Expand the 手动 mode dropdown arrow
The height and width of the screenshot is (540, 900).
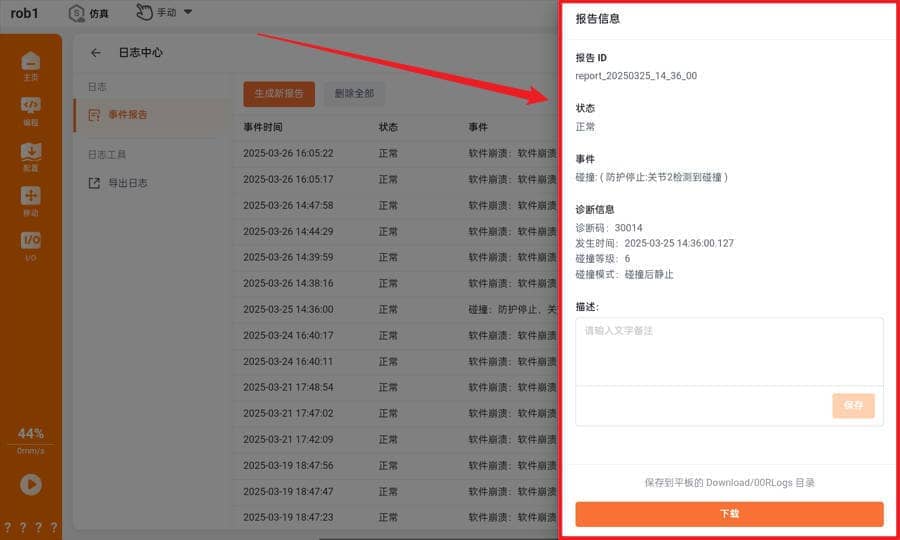click(188, 12)
